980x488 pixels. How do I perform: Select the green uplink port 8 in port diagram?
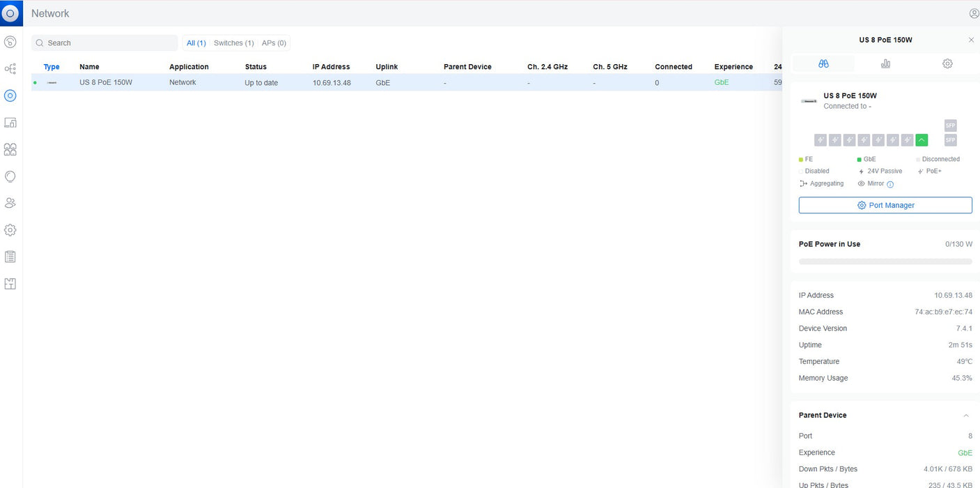point(921,140)
